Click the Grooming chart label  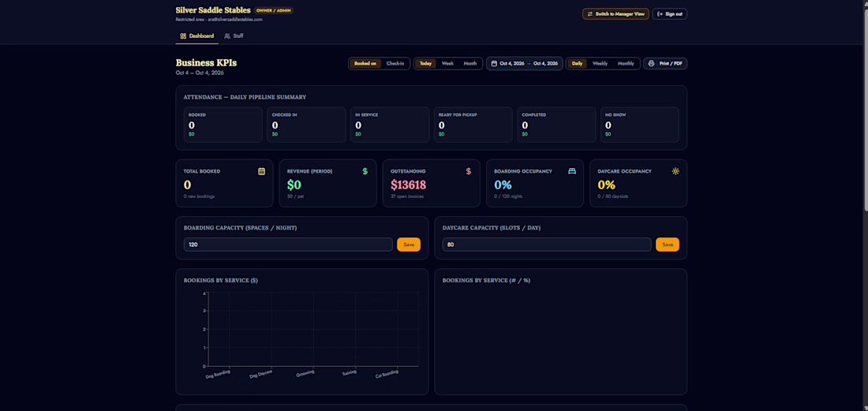305,373
